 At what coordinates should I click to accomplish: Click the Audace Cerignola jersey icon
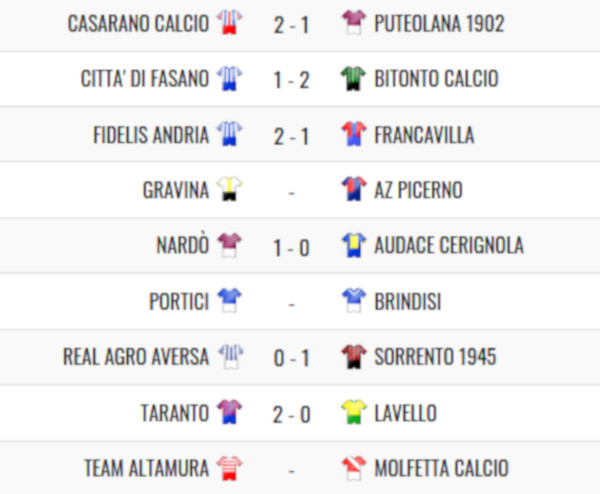tap(353, 246)
